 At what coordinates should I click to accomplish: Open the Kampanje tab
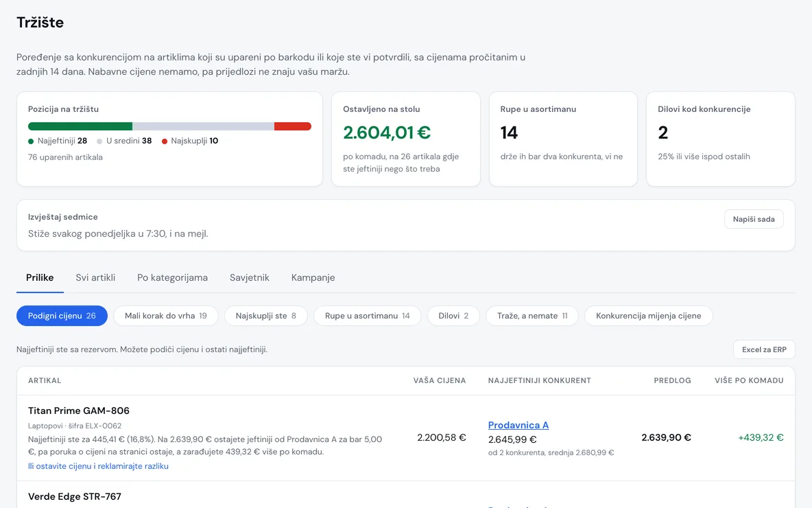(x=313, y=277)
